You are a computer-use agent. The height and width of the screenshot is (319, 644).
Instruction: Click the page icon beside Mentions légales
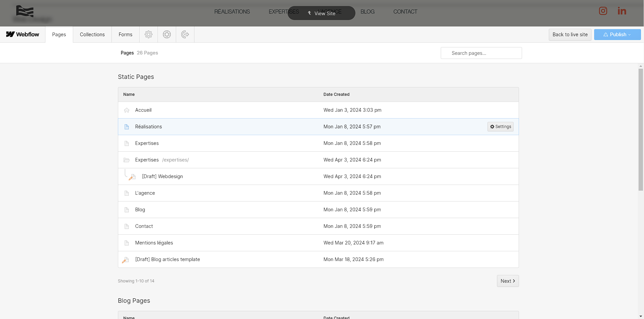click(x=127, y=243)
